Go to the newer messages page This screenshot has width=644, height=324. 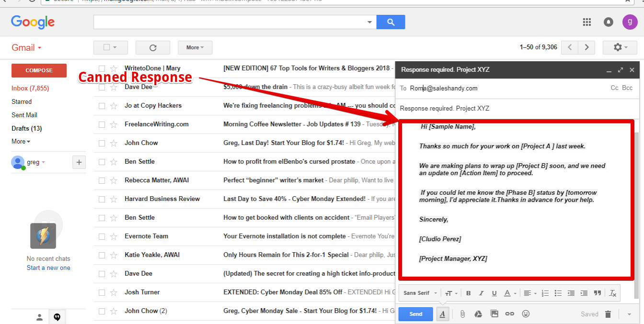[570, 47]
